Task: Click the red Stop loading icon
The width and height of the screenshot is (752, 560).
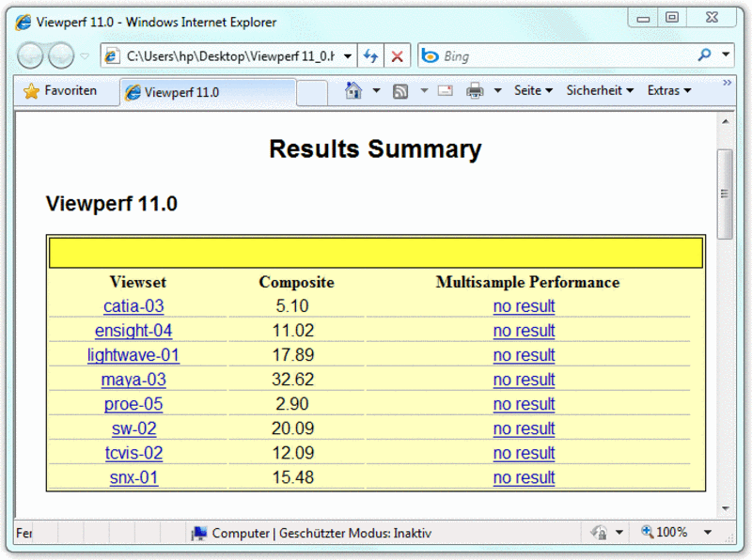Action: (397, 56)
